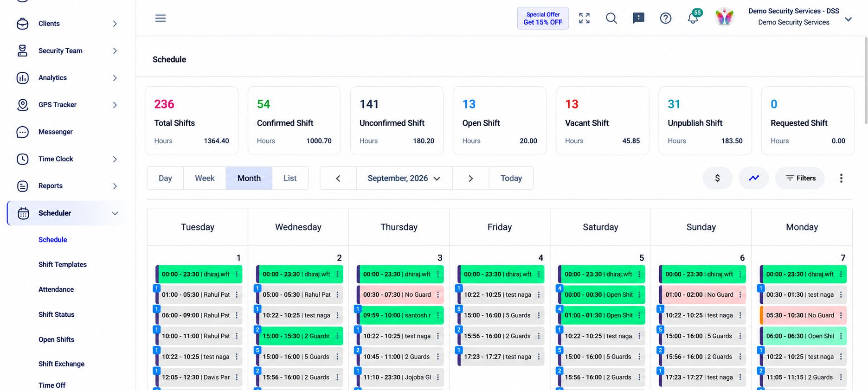Open options for Friday 17:23 - 17:27 test naga shift
This screenshot has height=390, width=868.
coord(539,357)
